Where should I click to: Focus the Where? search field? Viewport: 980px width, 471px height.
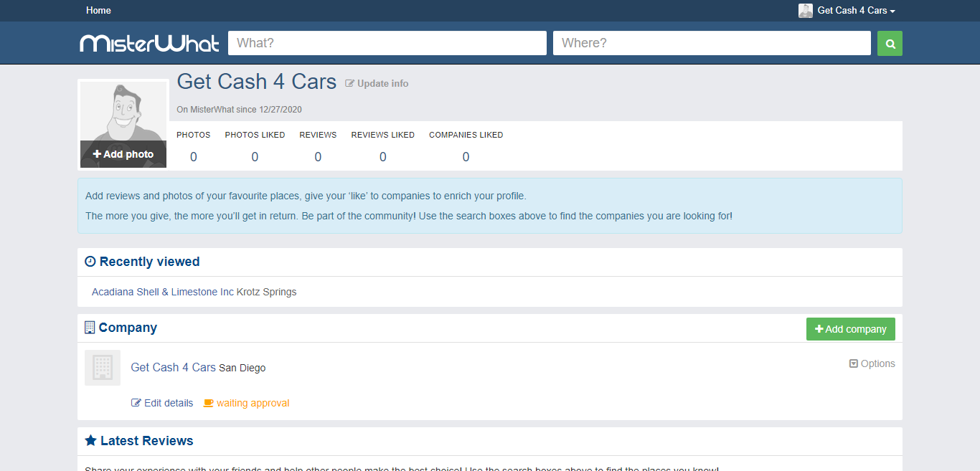[712, 43]
